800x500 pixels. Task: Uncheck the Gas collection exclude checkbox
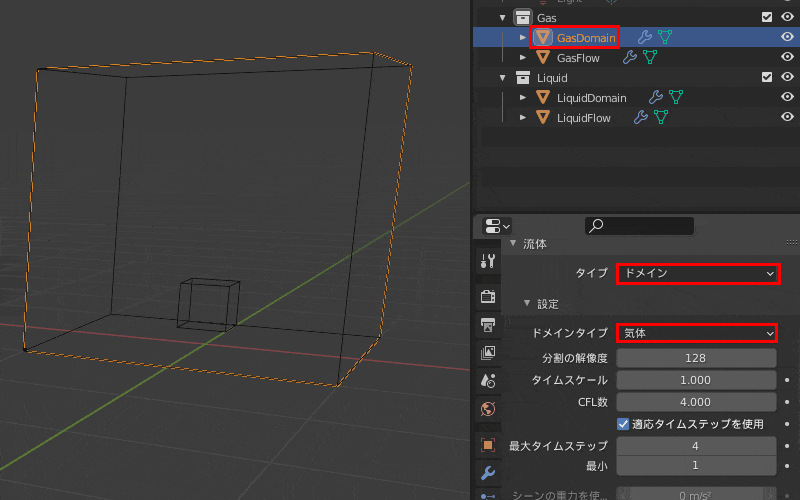(767, 17)
